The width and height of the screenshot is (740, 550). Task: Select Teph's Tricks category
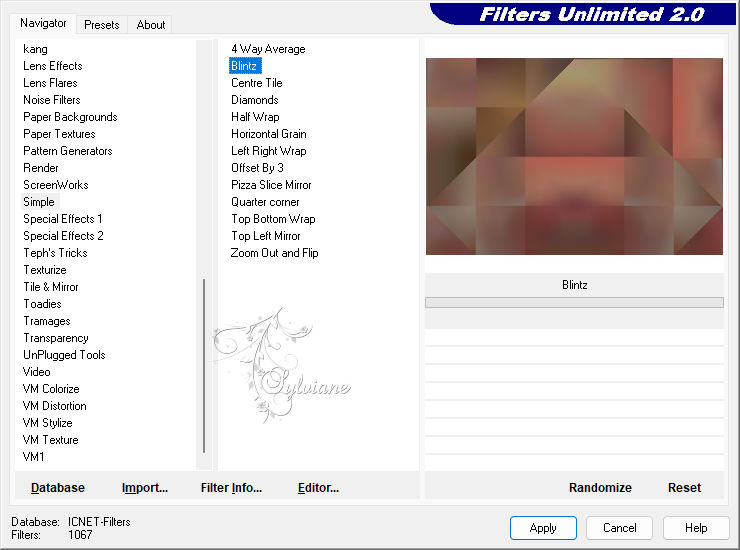55,253
